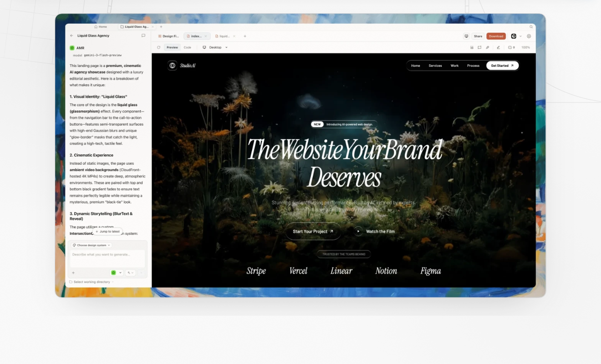Viewport: 601px width, 364px height.
Task: Expand the Select working directory dropdown
Action: 91,282
